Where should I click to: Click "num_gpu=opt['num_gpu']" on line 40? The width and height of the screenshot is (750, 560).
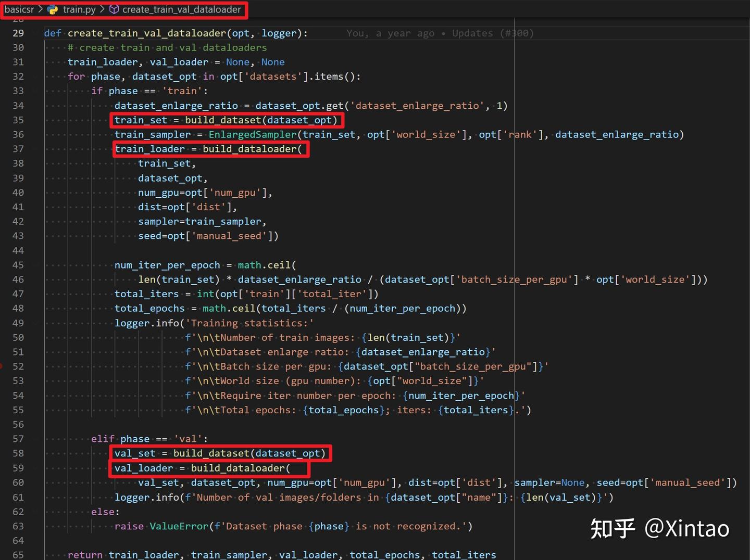pyautogui.click(x=203, y=193)
